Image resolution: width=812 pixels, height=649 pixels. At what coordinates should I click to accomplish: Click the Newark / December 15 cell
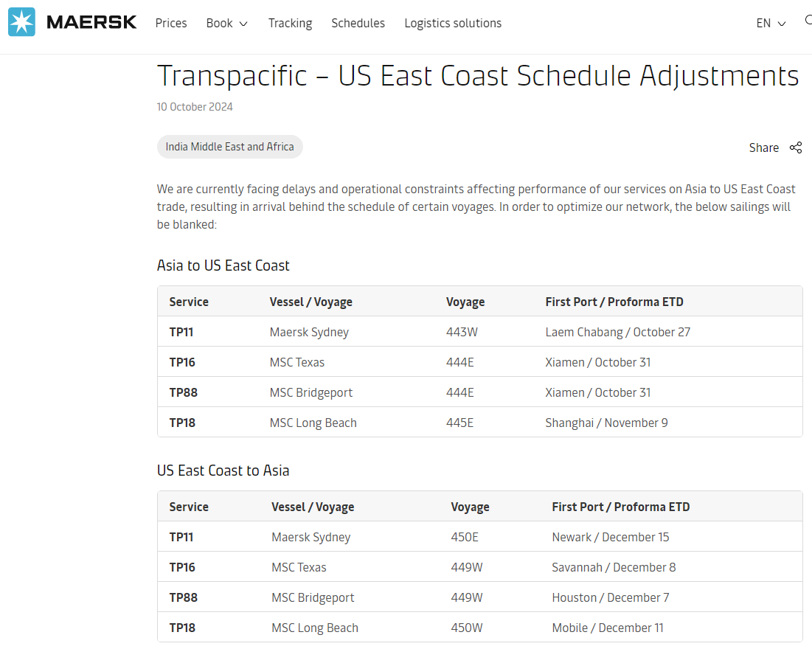click(610, 537)
